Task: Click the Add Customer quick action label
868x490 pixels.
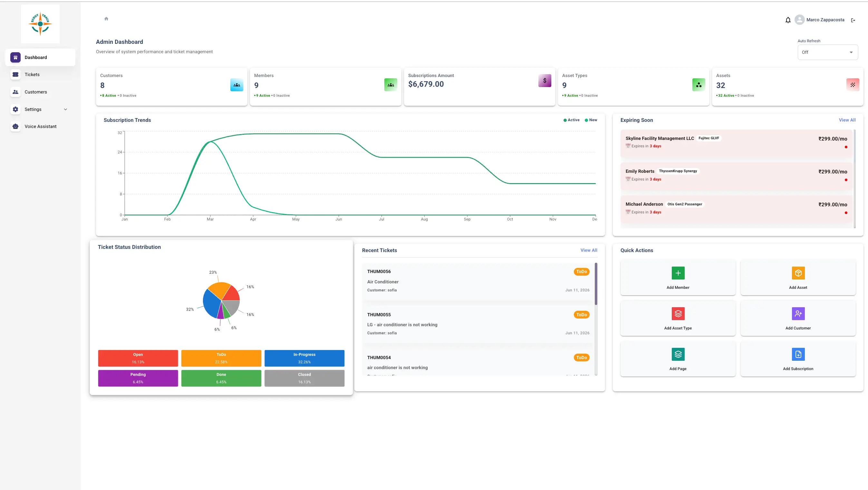Action: (x=798, y=328)
